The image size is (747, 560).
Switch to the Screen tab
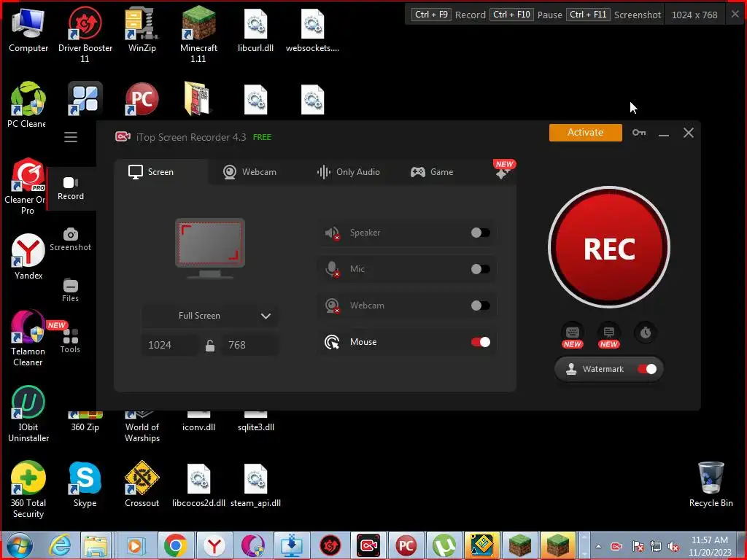tap(161, 172)
